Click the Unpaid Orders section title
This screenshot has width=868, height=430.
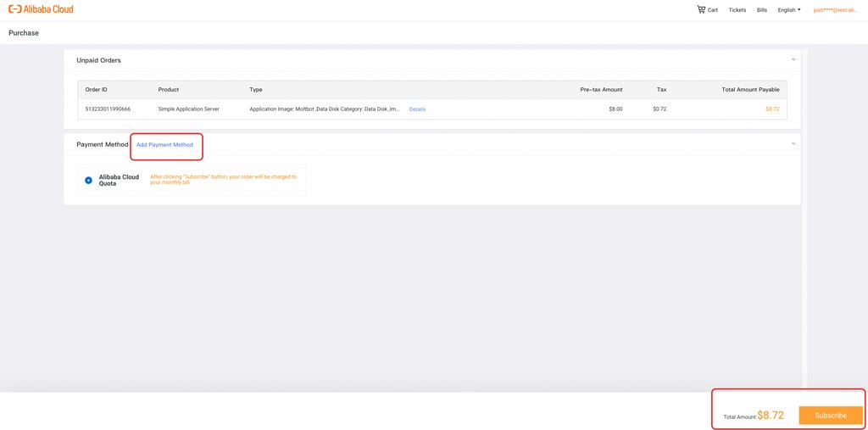click(98, 60)
